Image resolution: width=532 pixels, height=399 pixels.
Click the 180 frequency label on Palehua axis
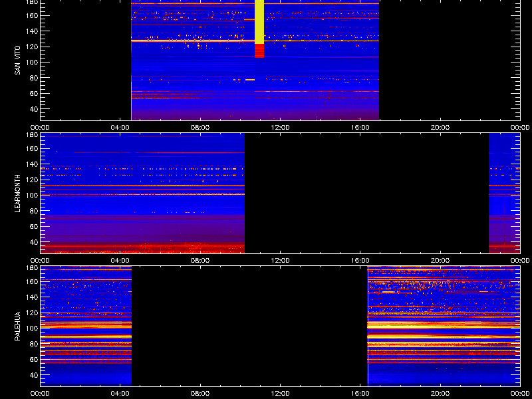[31, 268]
